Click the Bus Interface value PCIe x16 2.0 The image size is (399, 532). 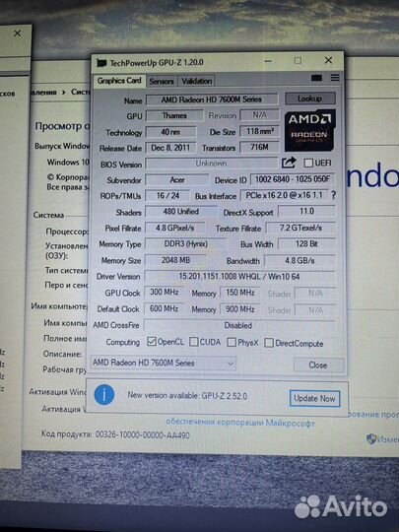(x=285, y=195)
